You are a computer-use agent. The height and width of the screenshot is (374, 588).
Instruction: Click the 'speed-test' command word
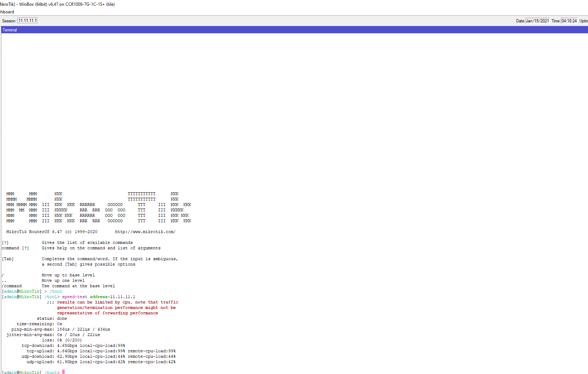[x=75, y=297]
